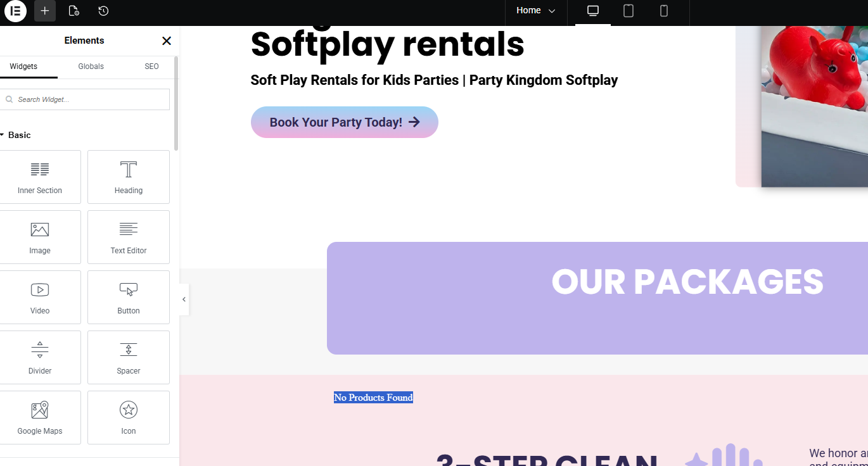Open the Home page dropdown

tap(535, 11)
